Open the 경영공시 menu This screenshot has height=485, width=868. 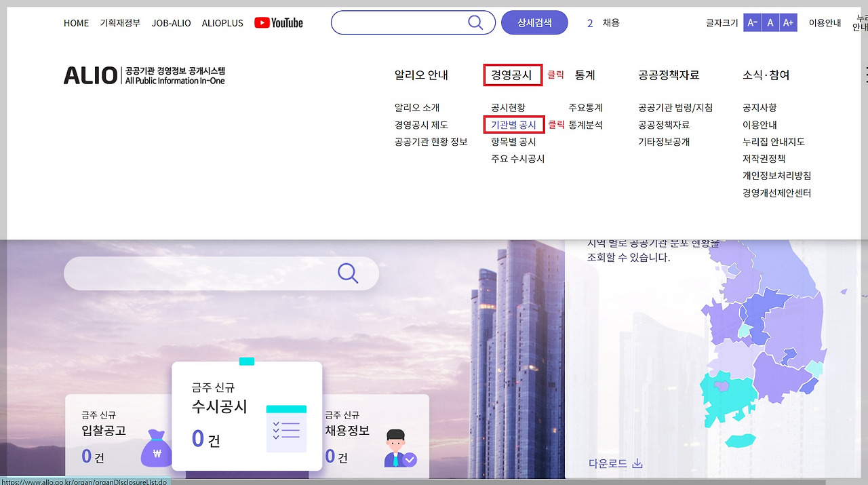click(513, 75)
